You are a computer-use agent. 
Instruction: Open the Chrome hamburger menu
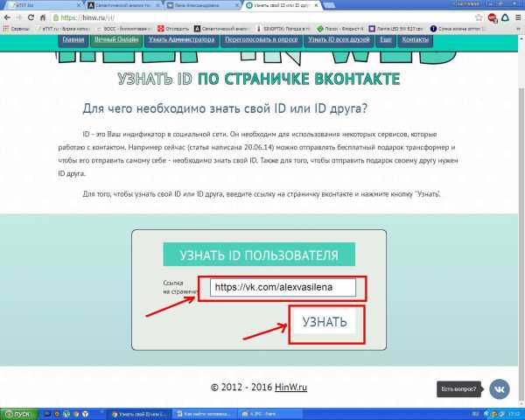518,17
